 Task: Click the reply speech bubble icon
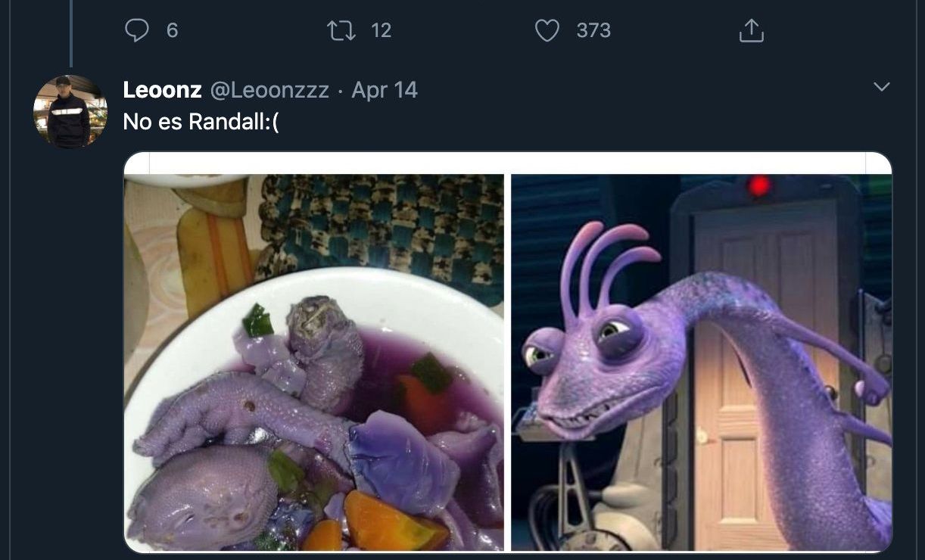(137, 30)
